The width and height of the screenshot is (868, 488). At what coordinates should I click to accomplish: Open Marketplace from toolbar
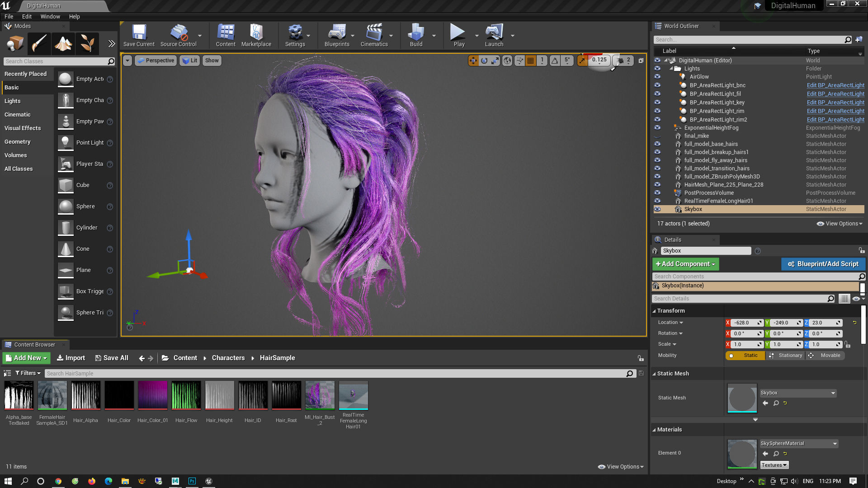tap(256, 36)
